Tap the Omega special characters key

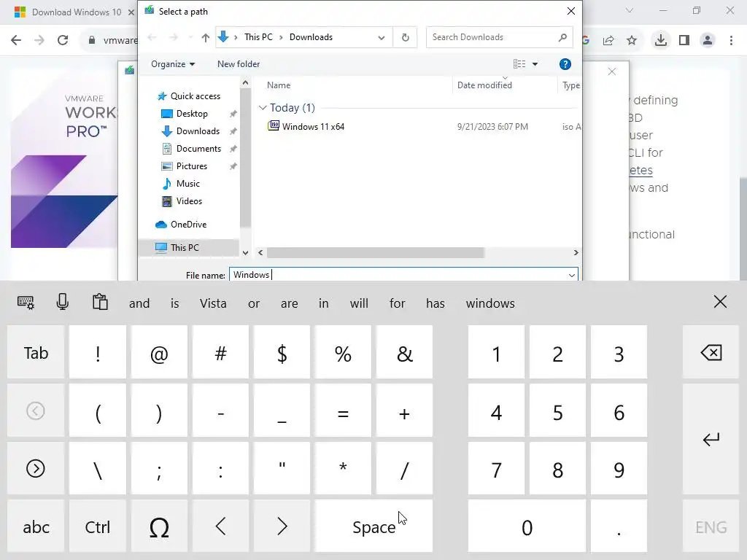click(159, 526)
